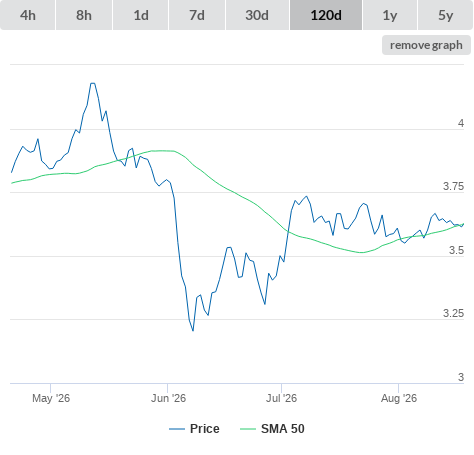Click the Jun '26 axis label
The height and width of the screenshot is (455, 474).
point(168,398)
